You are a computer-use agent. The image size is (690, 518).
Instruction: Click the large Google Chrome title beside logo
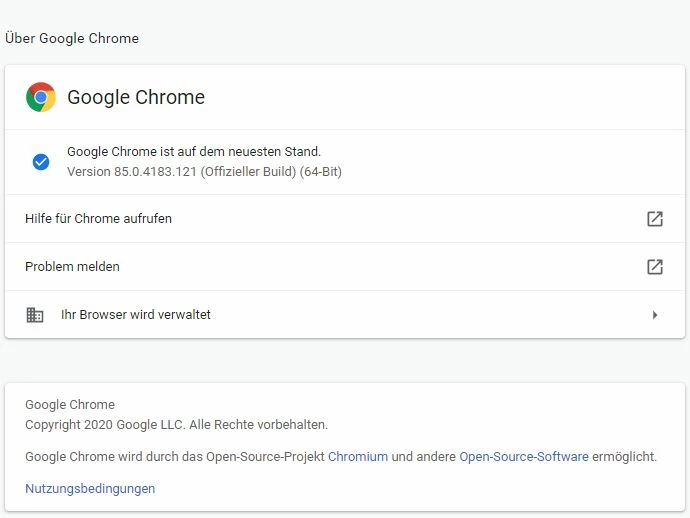coord(136,97)
